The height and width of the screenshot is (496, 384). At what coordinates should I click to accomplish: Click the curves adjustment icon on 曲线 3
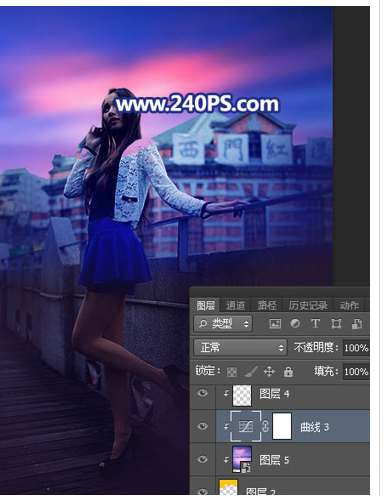(246, 426)
